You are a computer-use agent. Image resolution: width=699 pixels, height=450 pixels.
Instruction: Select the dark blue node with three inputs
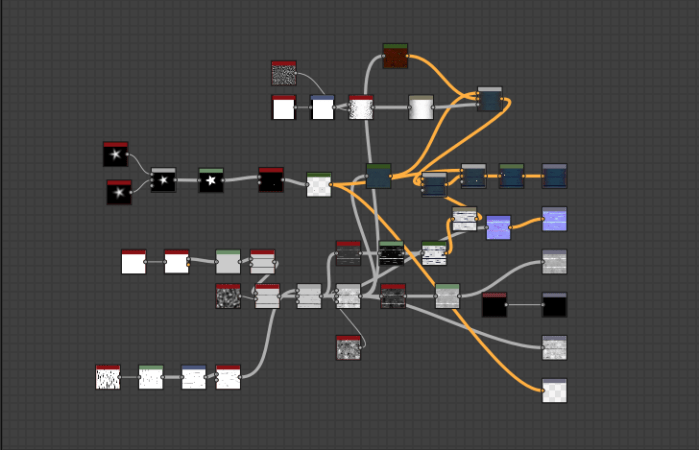pyautogui.click(x=490, y=99)
